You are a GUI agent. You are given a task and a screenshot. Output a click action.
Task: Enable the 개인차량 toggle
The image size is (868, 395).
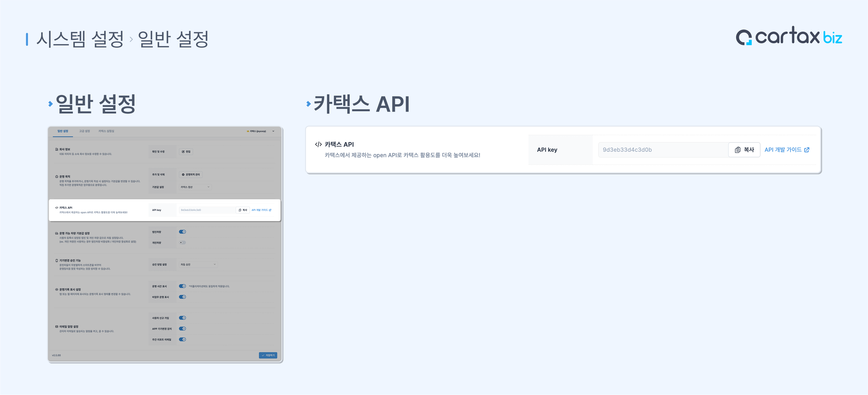tap(182, 242)
